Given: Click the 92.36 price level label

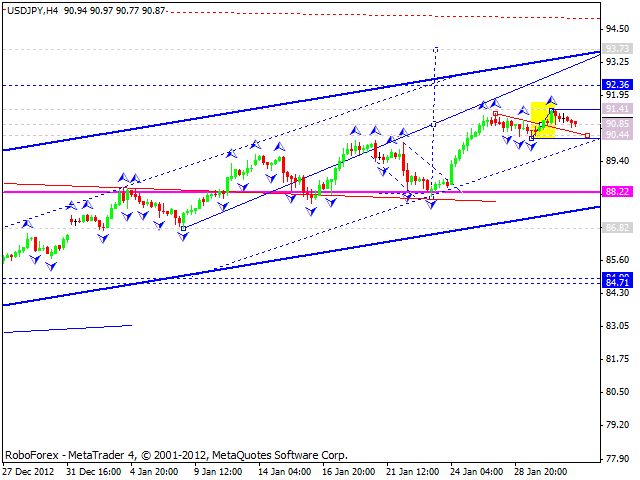Looking at the screenshot, I should pyautogui.click(x=617, y=85).
